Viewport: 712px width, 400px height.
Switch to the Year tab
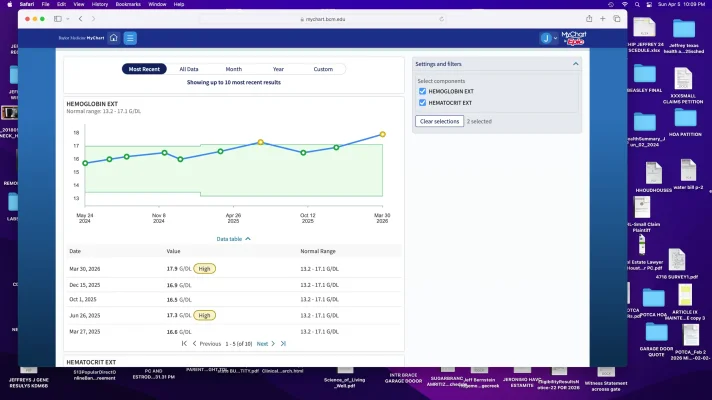pos(278,69)
